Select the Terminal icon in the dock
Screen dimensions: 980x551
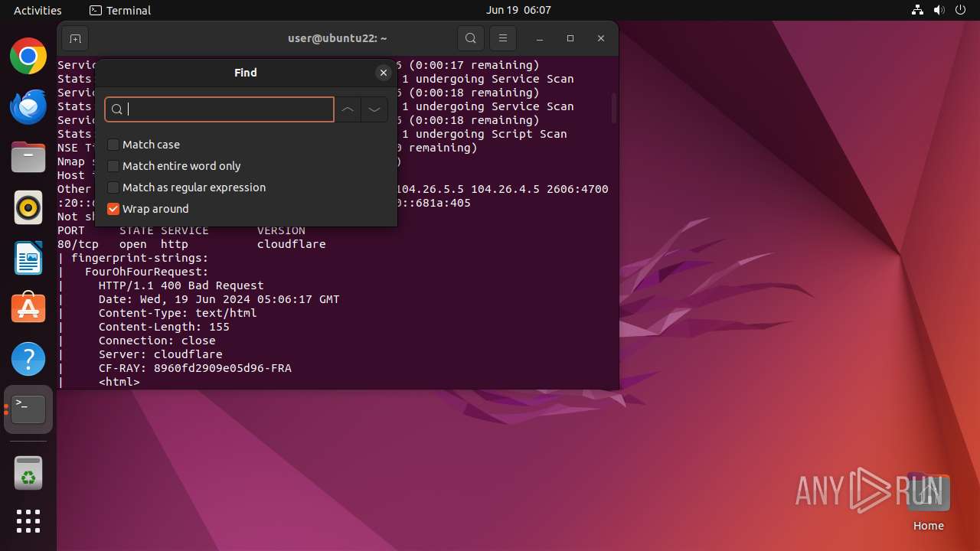coord(28,409)
